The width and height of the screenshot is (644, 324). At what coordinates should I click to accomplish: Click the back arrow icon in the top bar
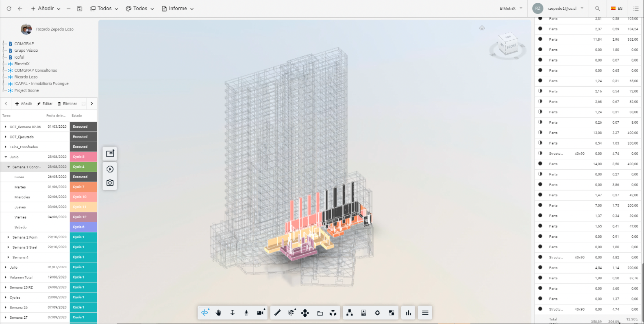[x=20, y=9]
